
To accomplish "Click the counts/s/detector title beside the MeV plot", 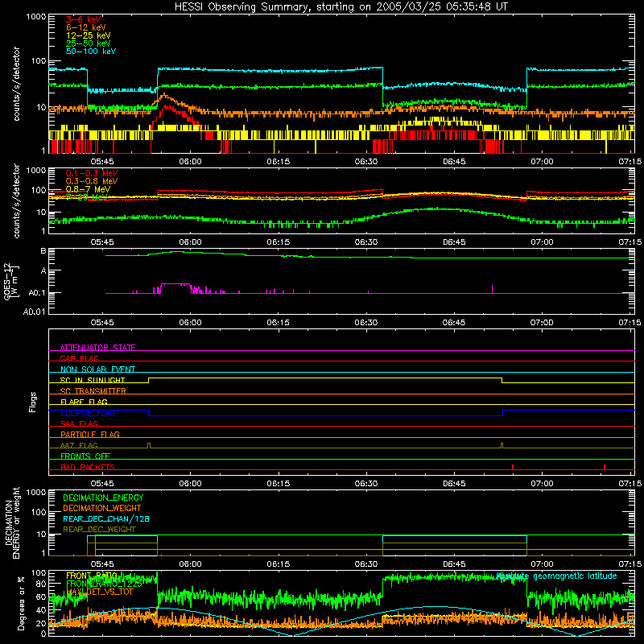I will tap(16, 200).
